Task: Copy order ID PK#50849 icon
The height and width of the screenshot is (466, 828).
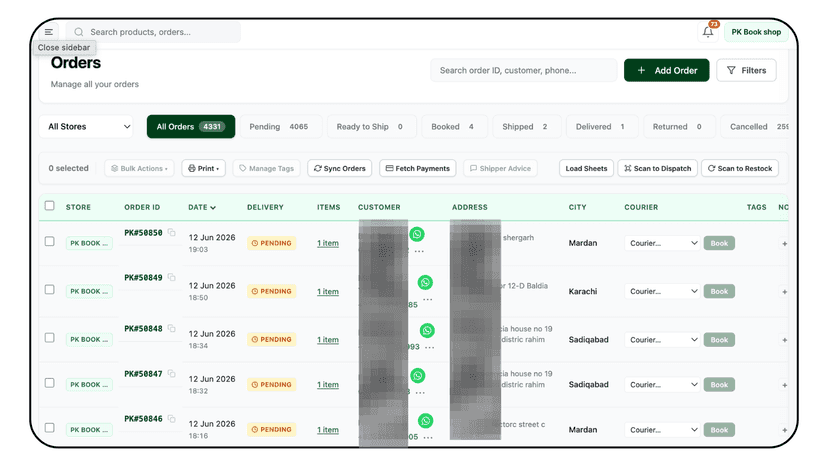Action: coord(172,277)
